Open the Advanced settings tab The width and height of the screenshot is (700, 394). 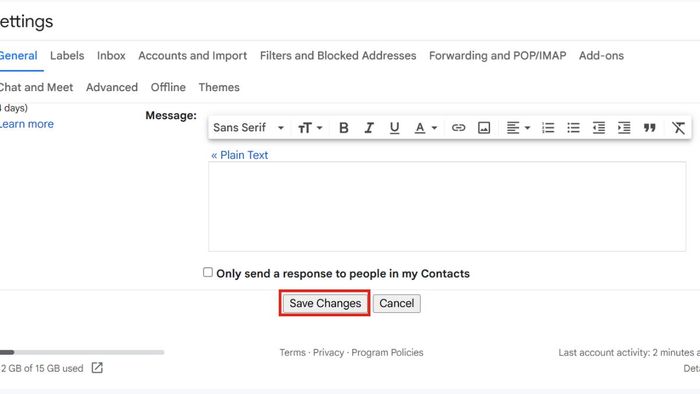[x=112, y=87]
